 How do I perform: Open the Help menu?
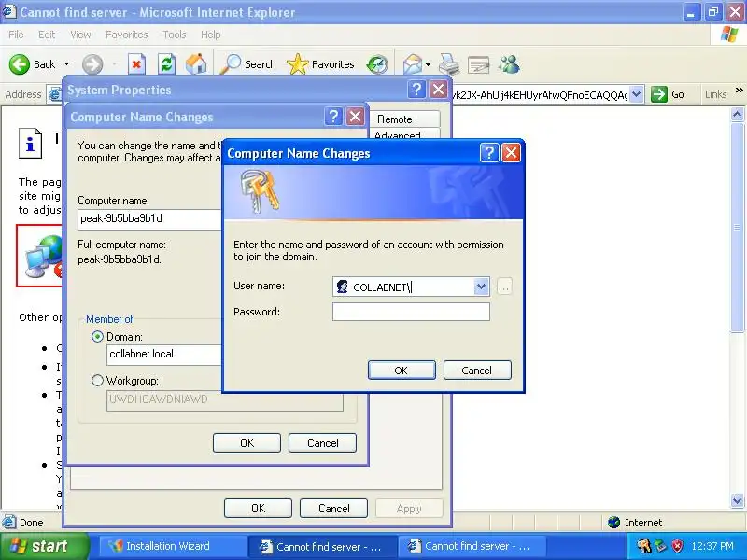(x=210, y=35)
